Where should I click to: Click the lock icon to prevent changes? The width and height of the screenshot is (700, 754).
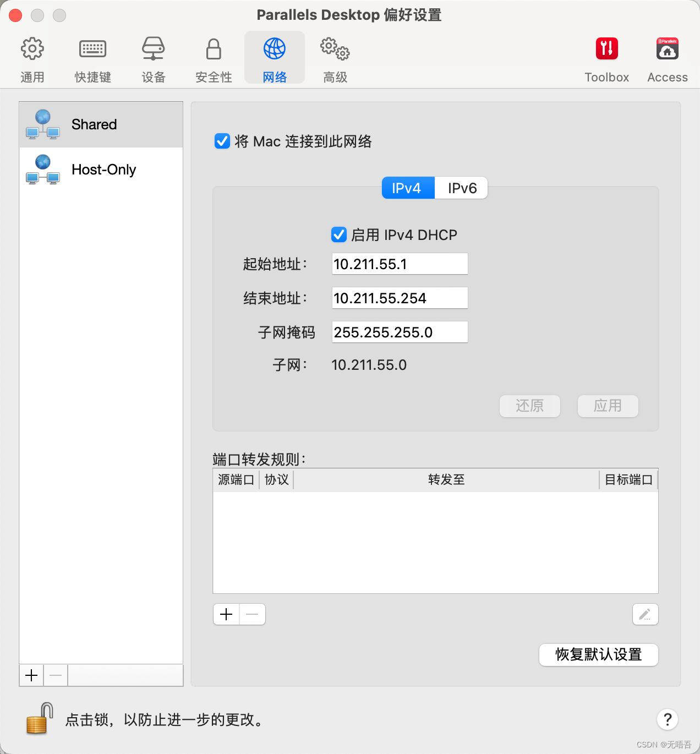point(40,718)
